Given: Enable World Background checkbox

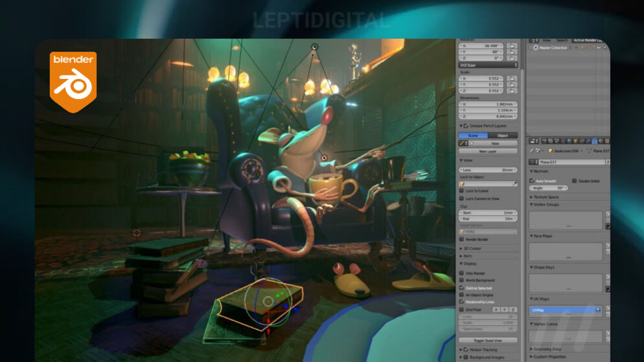Looking at the screenshot, I should [x=462, y=280].
